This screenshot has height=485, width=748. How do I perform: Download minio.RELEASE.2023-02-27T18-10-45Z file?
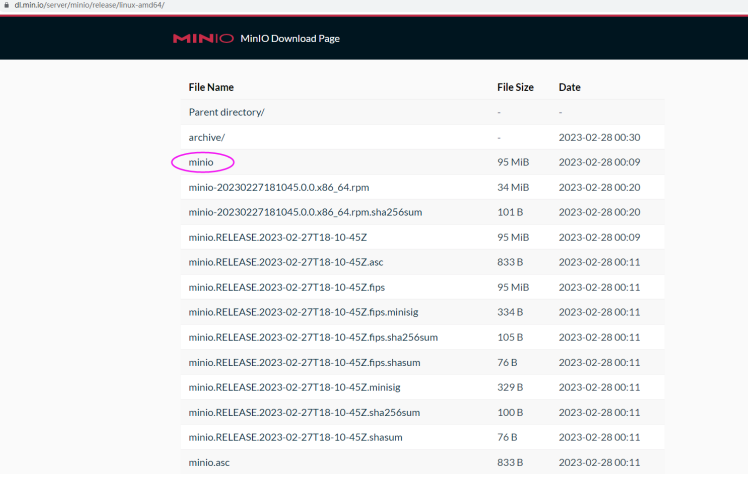pos(278,237)
